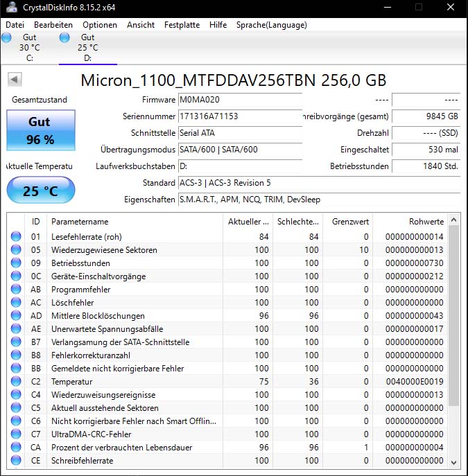Click the Drehzahl value ---- (SSD)
This screenshot has height=476, width=468.
(426, 133)
